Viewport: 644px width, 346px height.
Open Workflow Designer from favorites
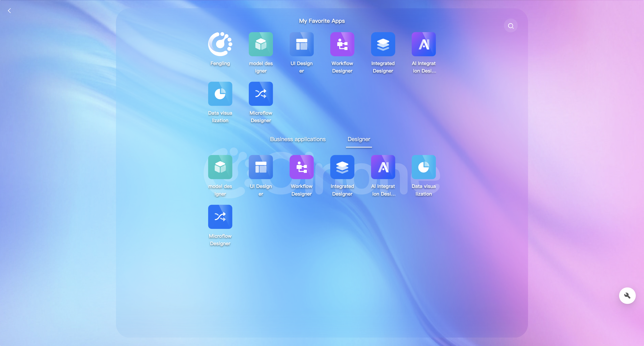click(x=342, y=44)
